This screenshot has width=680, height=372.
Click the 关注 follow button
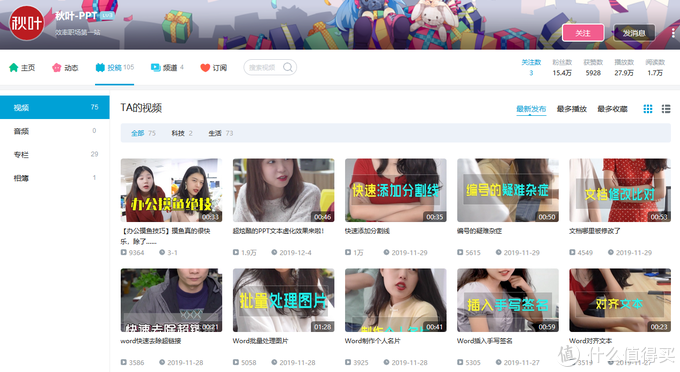(x=583, y=33)
